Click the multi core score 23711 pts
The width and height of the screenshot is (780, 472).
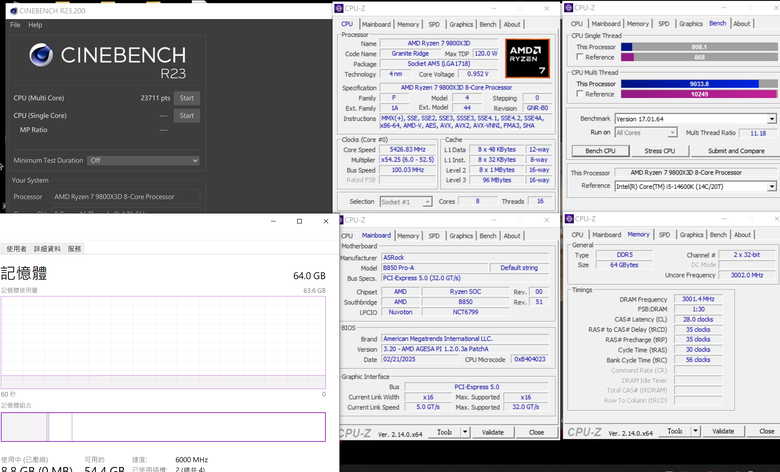155,98
